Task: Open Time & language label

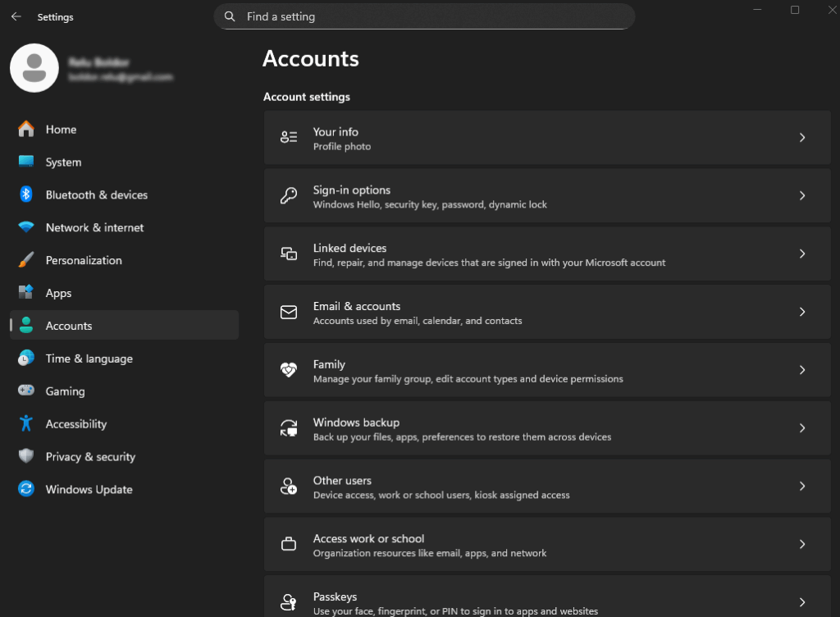Action: click(89, 359)
